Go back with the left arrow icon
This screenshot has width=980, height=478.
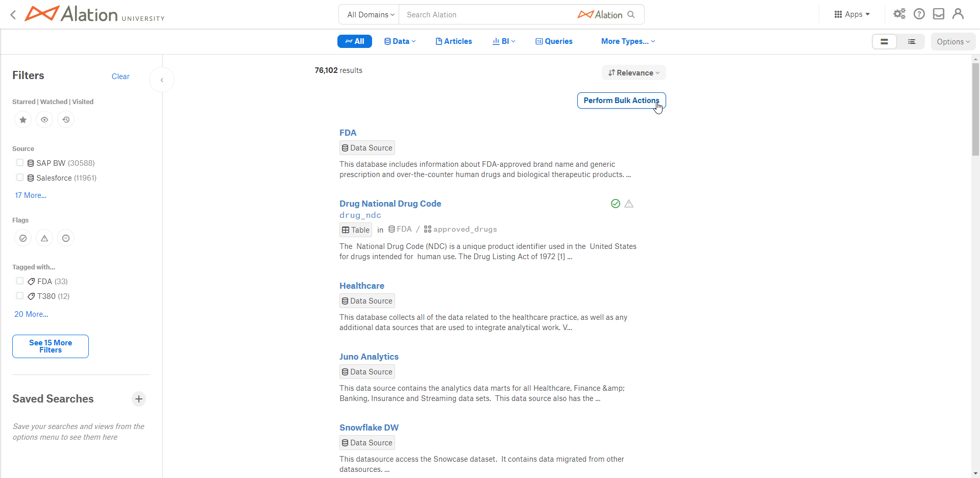tap(13, 15)
